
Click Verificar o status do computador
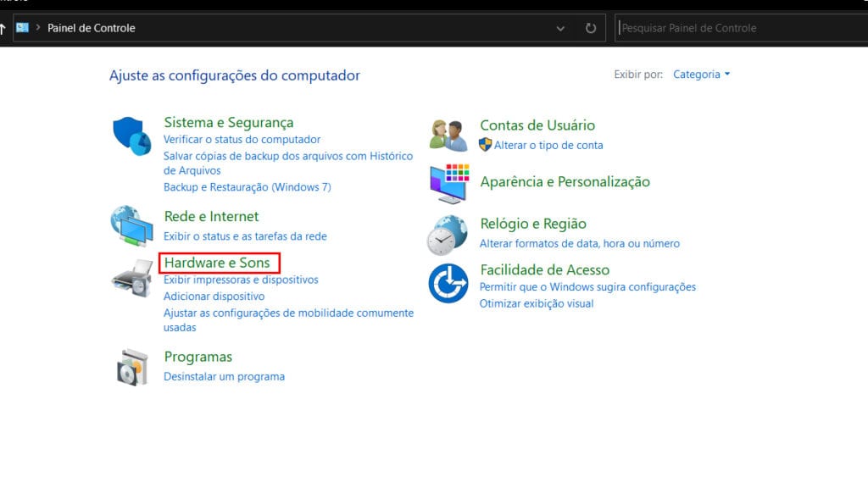pyautogui.click(x=242, y=140)
